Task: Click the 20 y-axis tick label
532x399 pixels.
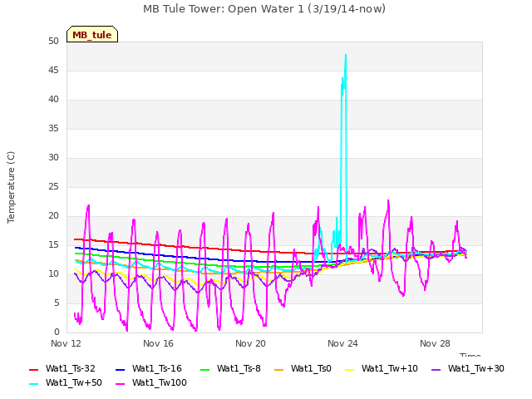Action: point(53,216)
